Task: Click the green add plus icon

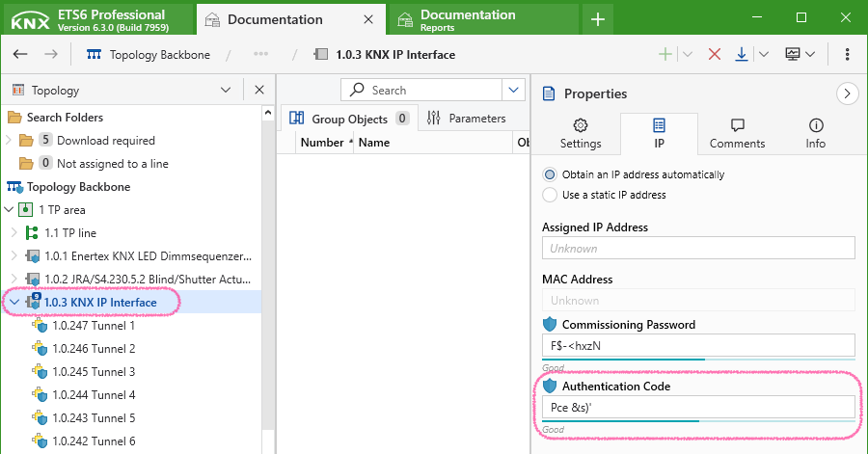Action: tap(665, 55)
